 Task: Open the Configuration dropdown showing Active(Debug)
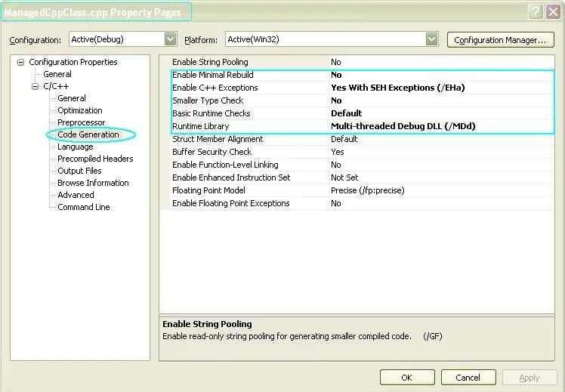170,39
